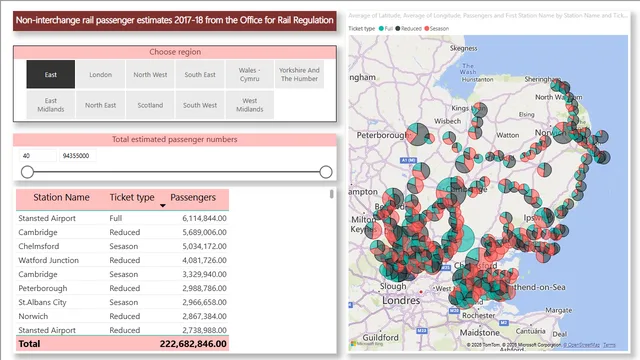This screenshot has width=640, height=360.
Task: Select Yorkshire And The Humber region
Action: tap(299, 74)
